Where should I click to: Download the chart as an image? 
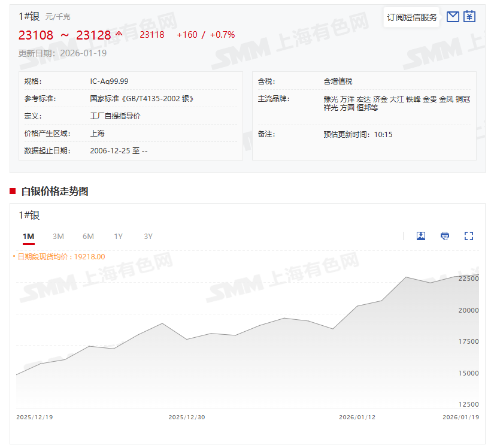(x=421, y=236)
